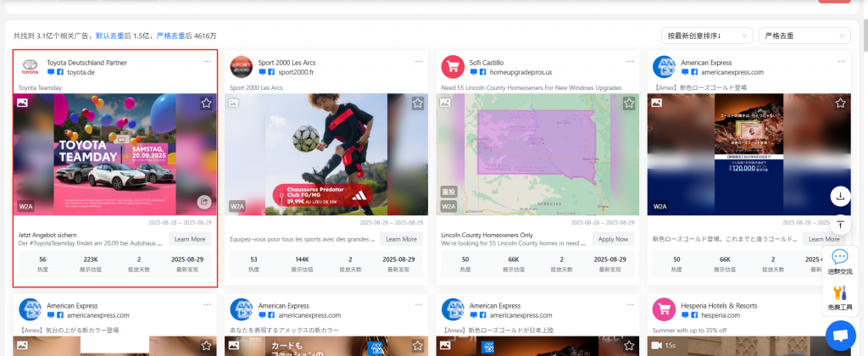The width and height of the screenshot is (868, 356).
Task: Open the 进群交流 group chat icon
Action: tap(840, 261)
